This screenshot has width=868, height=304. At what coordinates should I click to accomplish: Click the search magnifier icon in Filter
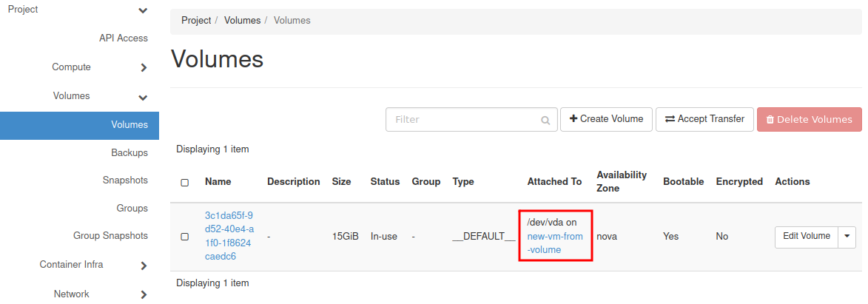click(545, 120)
